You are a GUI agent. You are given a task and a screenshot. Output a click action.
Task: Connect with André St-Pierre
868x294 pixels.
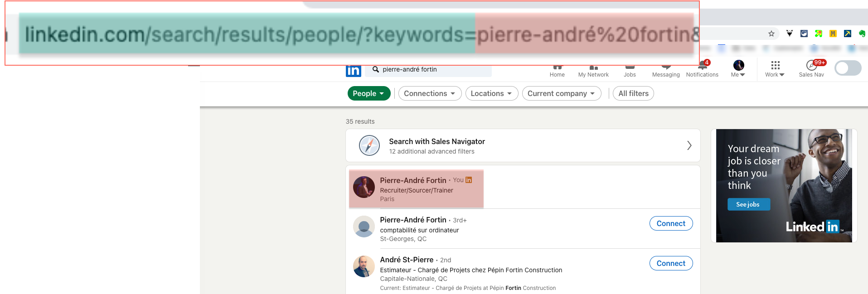coord(671,263)
